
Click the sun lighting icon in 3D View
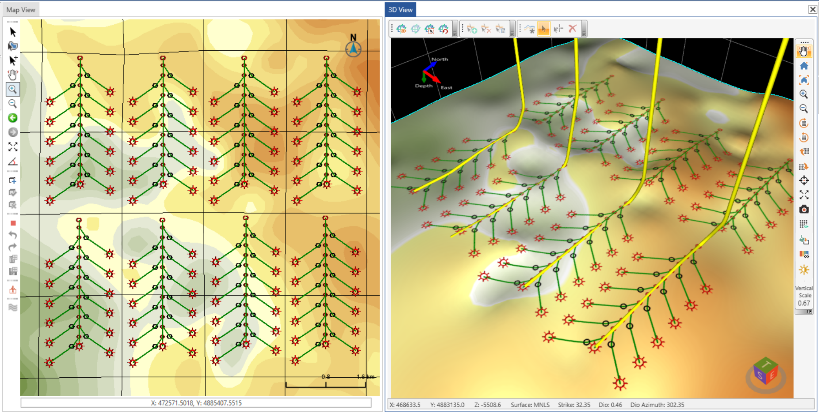click(x=804, y=270)
